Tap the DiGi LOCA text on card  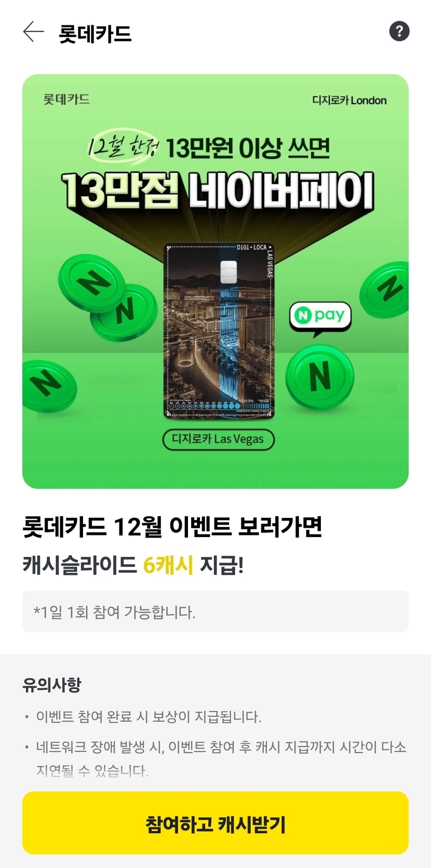252,247
